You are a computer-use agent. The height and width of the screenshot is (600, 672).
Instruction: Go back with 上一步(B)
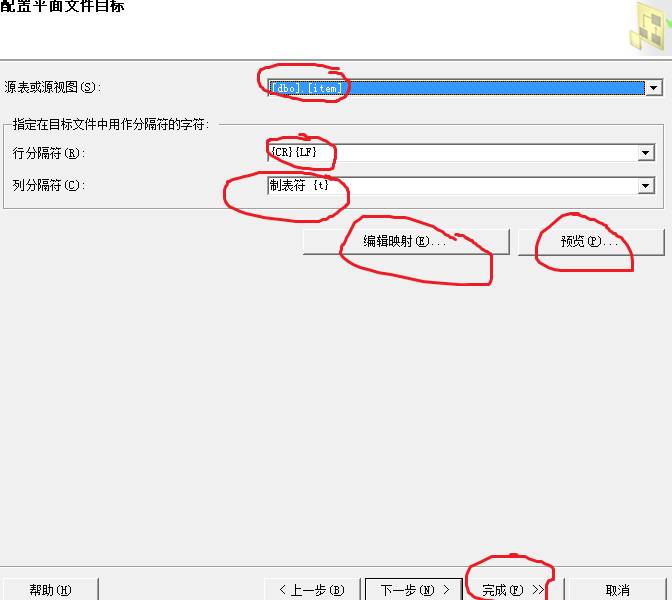[312, 590]
